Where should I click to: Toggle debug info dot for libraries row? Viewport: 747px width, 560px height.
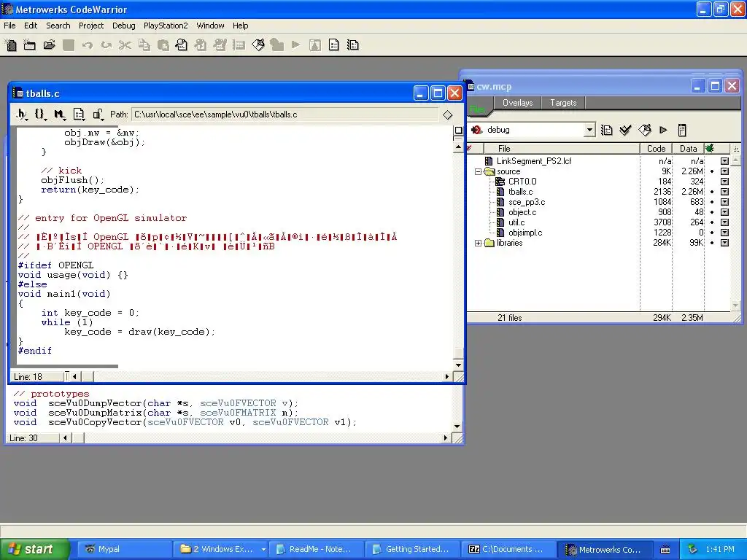coord(712,243)
